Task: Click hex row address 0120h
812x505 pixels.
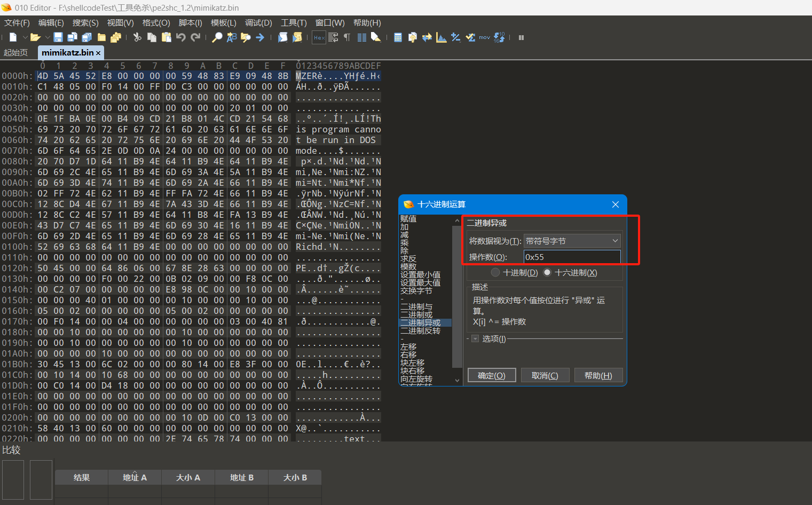Action: (17, 268)
